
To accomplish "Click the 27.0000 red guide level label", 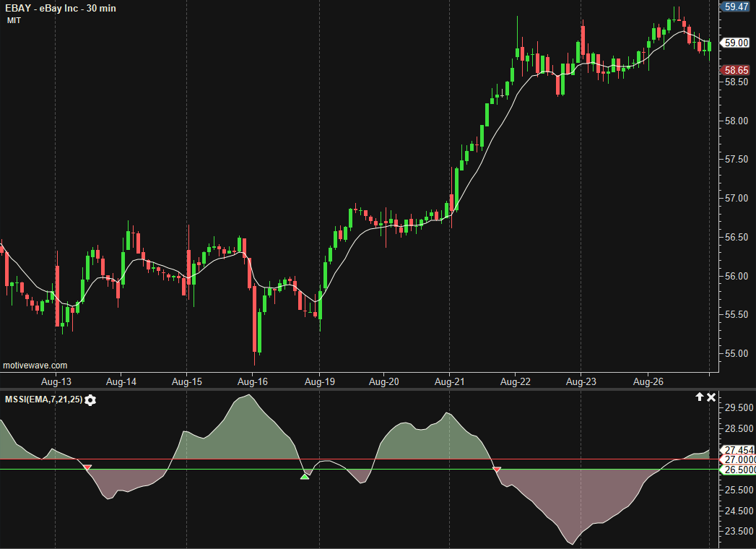I will point(739,459).
